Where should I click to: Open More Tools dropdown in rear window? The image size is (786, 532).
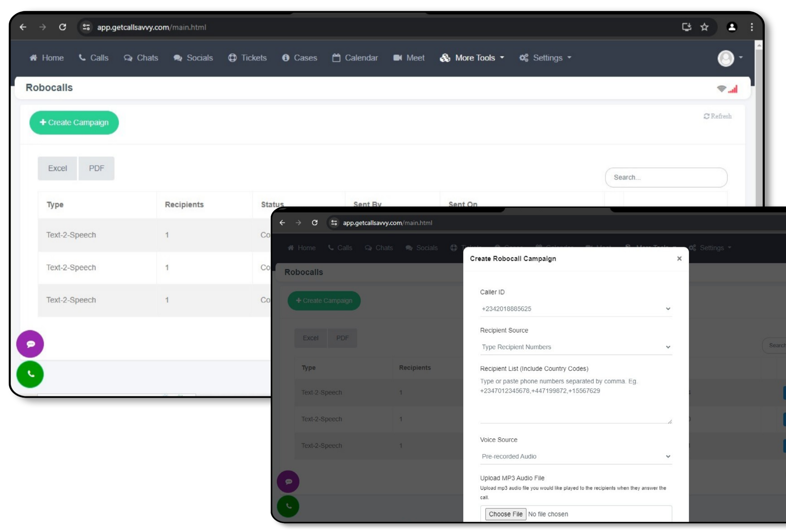[472, 58]
